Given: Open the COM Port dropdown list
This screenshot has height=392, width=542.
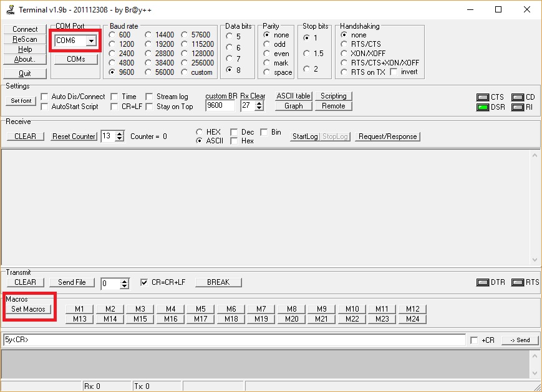Looking at the screenshot, I should tap(92, 41).
